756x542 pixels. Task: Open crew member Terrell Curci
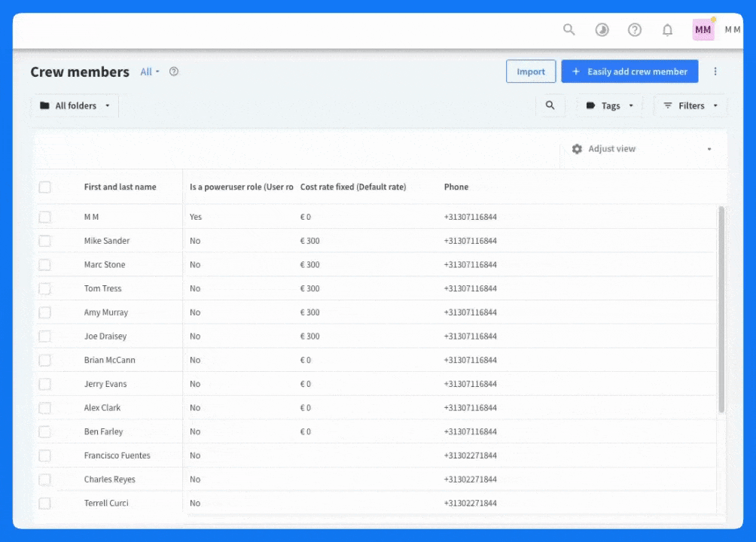106,504
